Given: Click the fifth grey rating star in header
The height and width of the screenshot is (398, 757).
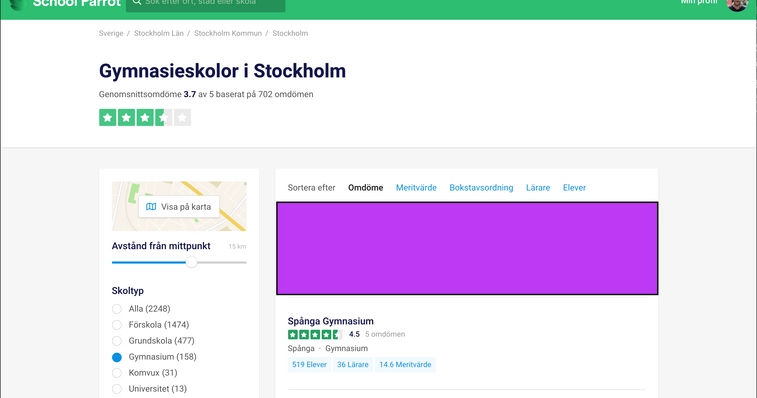Looking at the screenshot, I should click(x=182, y=117).
